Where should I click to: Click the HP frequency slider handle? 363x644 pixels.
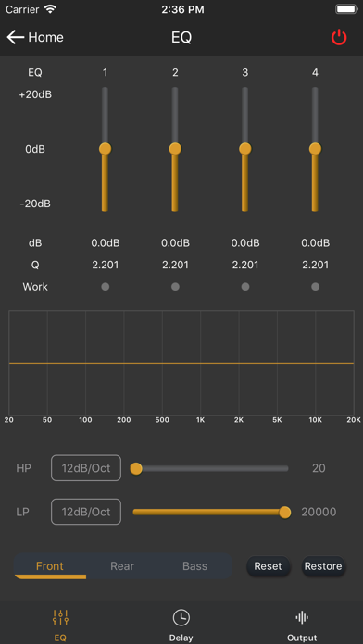(136, 468)
